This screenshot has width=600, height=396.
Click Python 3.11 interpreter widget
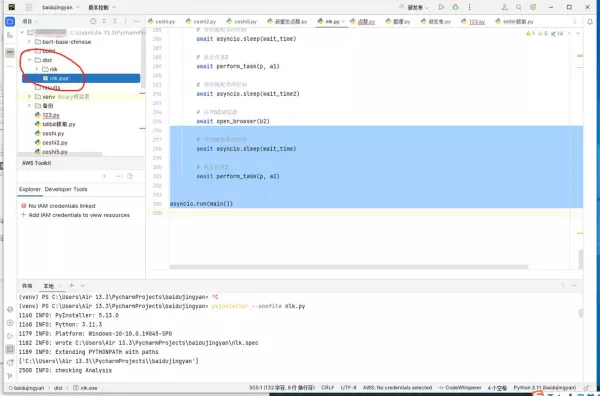pos(545,388)
